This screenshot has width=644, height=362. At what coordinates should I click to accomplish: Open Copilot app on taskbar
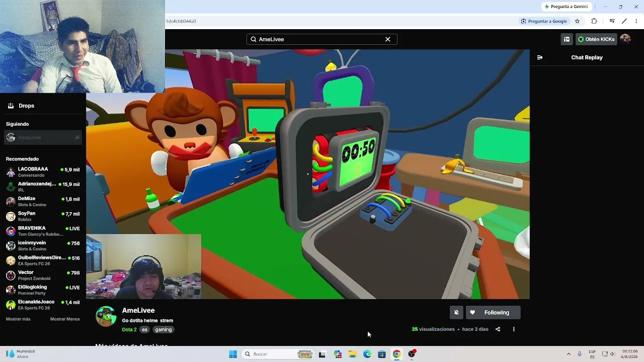click(x=338, y=354)
